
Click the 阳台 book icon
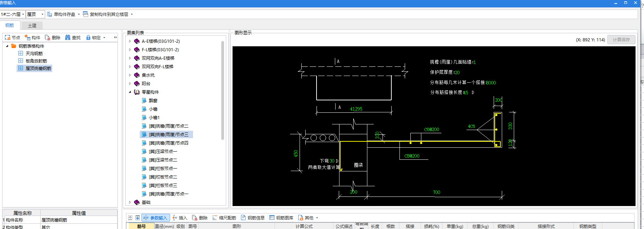tap(137, 84)
